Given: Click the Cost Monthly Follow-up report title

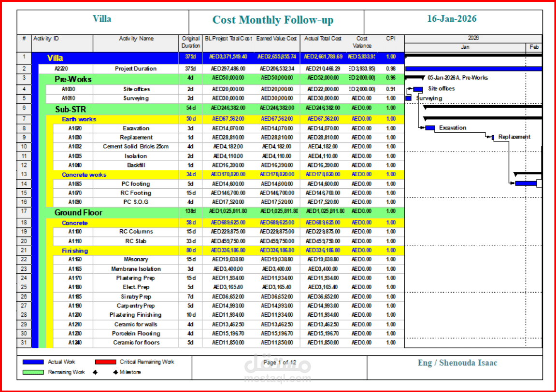Looking at the screenshot, I should click(273, 20).
